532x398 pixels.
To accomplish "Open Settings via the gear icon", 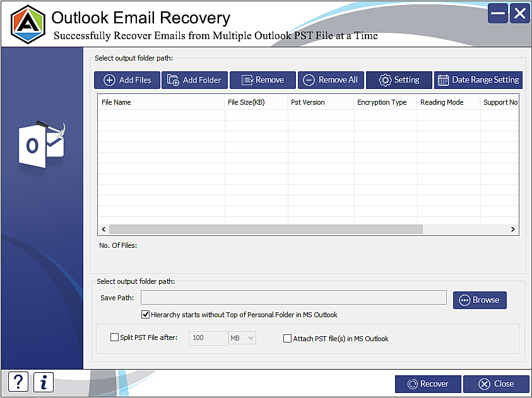I will [x=384, y=80].
